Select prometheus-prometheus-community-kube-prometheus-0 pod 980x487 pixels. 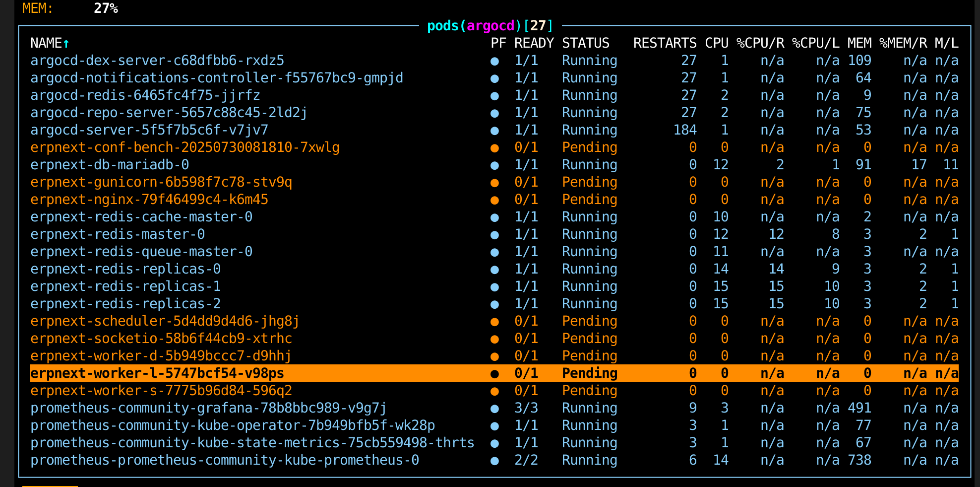click(494, 460)
